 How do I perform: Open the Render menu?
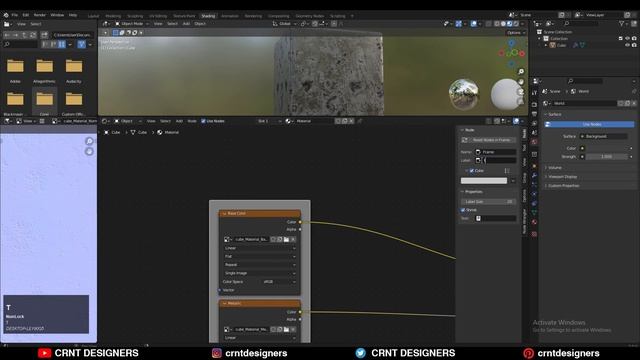coord(40,15)
